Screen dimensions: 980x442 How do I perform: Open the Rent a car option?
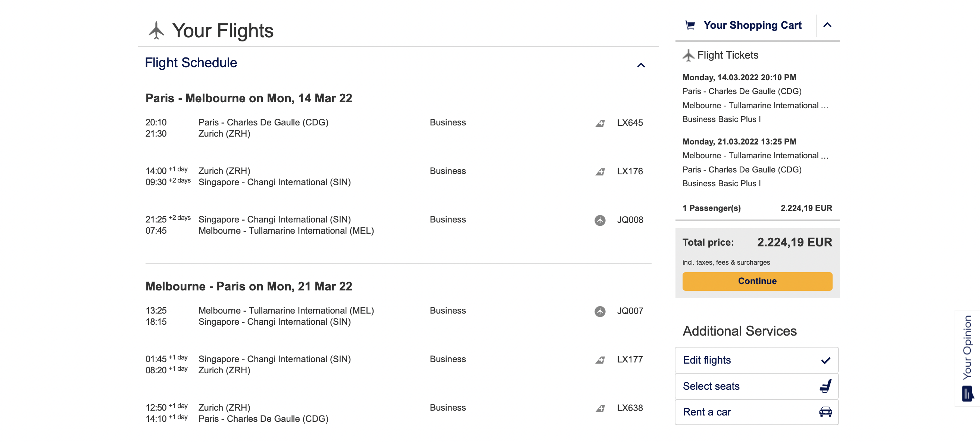point(706,412)
